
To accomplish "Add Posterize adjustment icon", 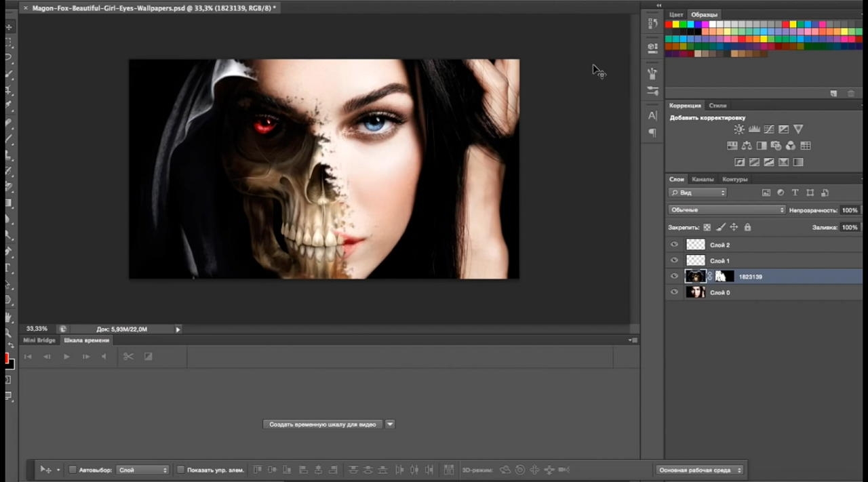I will (754, 162).
